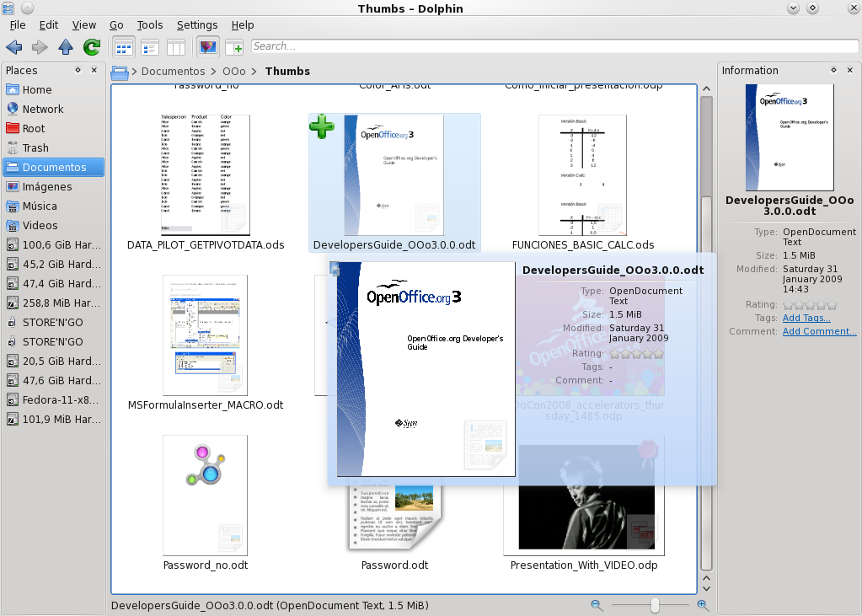
Task: Select Documentos in the Places panel
Action: click(53, 167)
